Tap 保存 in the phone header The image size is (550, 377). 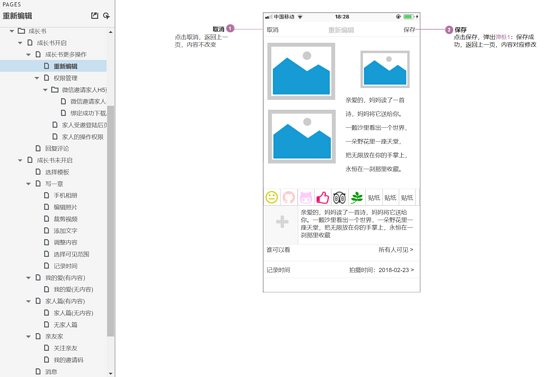coord(409,30)
